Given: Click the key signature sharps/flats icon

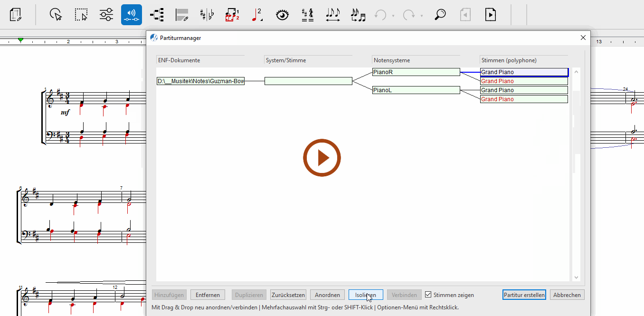Looking at the screenshot, I should click(207, 15).
